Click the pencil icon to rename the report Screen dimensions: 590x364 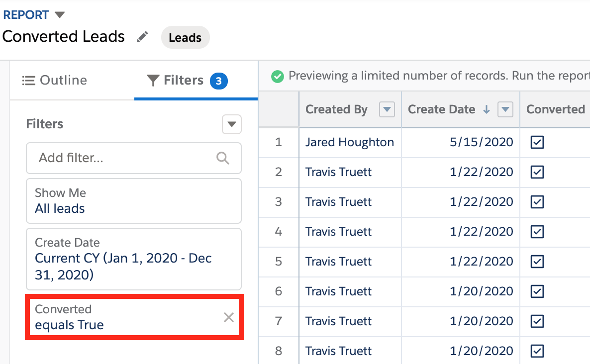tap(143, 37)
